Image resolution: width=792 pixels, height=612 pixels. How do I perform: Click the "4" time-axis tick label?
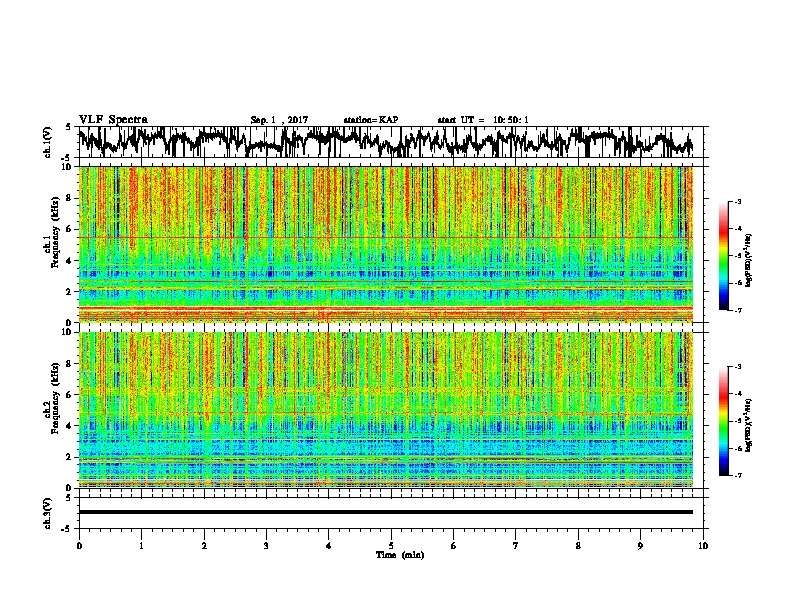coord(329,546)
